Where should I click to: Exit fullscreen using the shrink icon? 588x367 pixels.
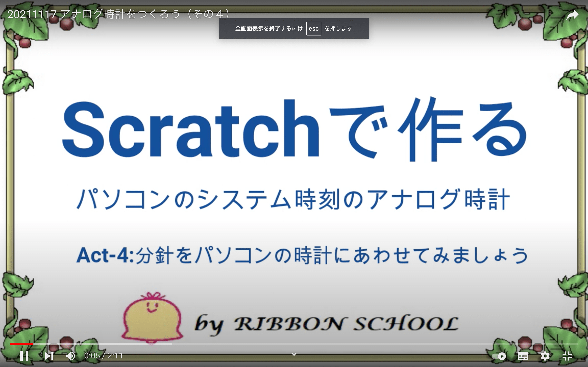click(x=567, y=356)
